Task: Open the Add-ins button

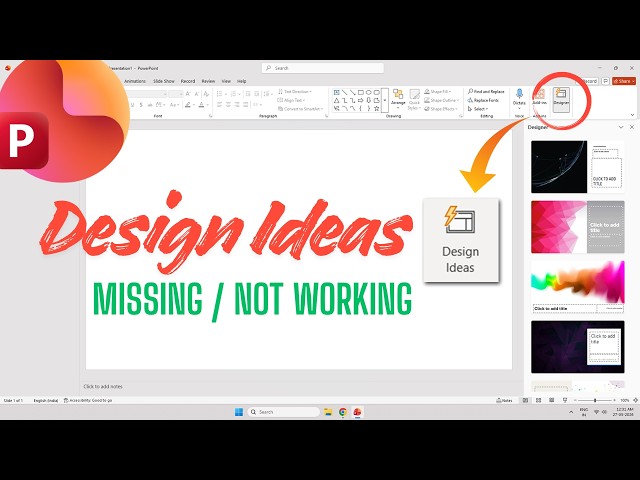Action: click(540, 97)
